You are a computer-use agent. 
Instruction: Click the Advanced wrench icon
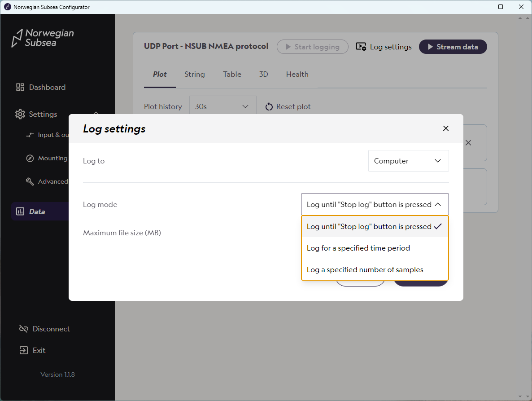(x=30, y=182)
